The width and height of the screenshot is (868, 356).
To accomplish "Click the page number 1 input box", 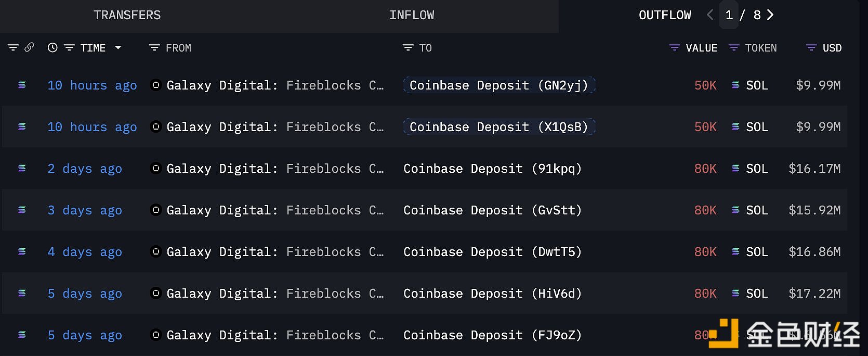I will (x=729, y=15).
